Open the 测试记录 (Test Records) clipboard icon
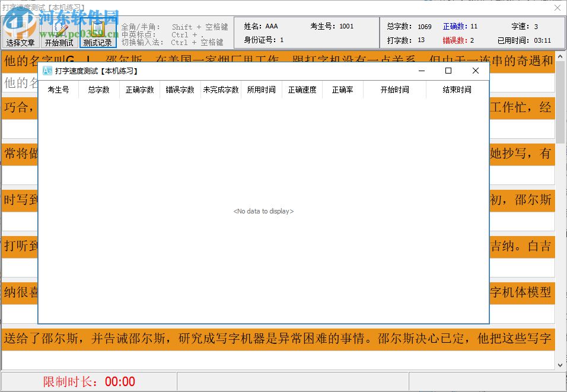Viewport: 567px width, 392px height. (97, 28)
